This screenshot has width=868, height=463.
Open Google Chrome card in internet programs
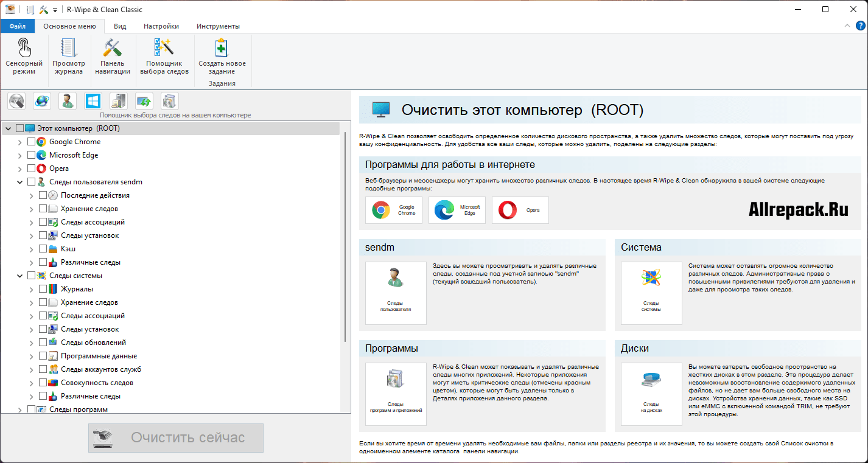pos(394,210)
